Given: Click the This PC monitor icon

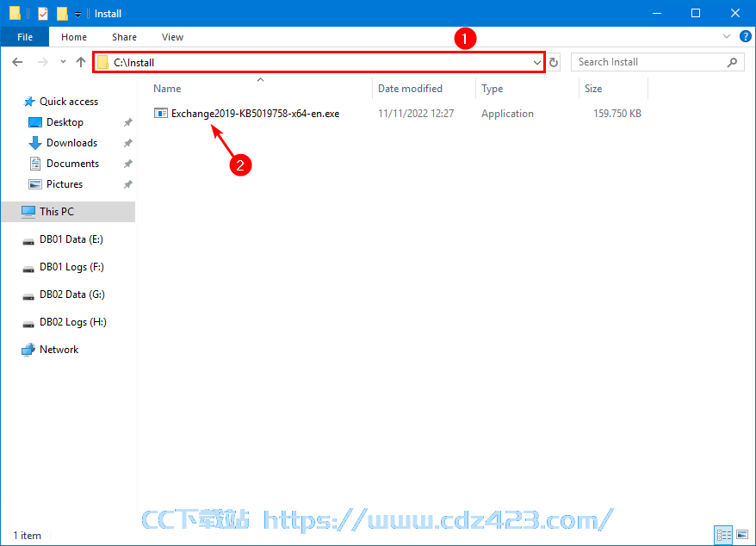Looking at the screenshot, I should coord(28,212).
